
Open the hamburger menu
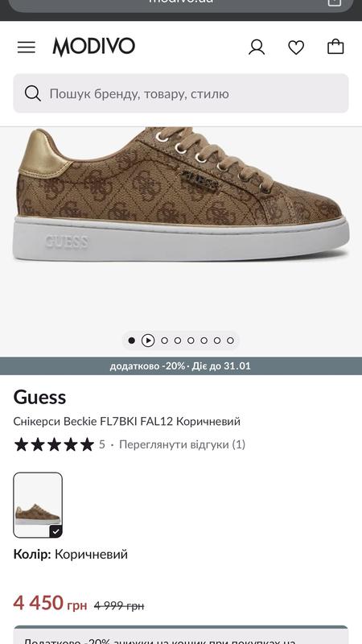click(x=27, y=47)
